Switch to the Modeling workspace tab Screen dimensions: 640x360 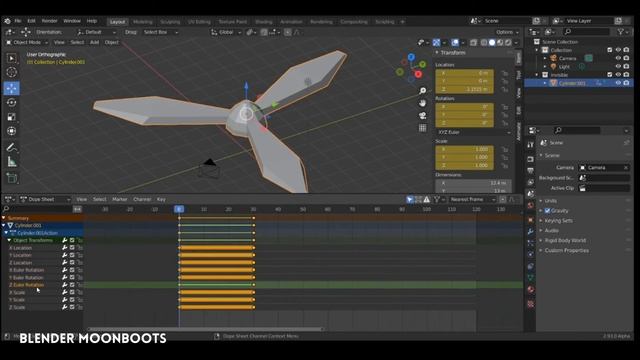(142, 22)
